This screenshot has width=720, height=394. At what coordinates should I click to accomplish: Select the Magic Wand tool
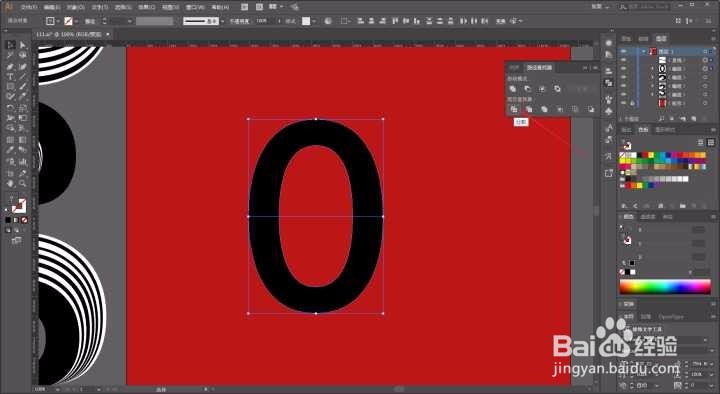coord(10,55)
